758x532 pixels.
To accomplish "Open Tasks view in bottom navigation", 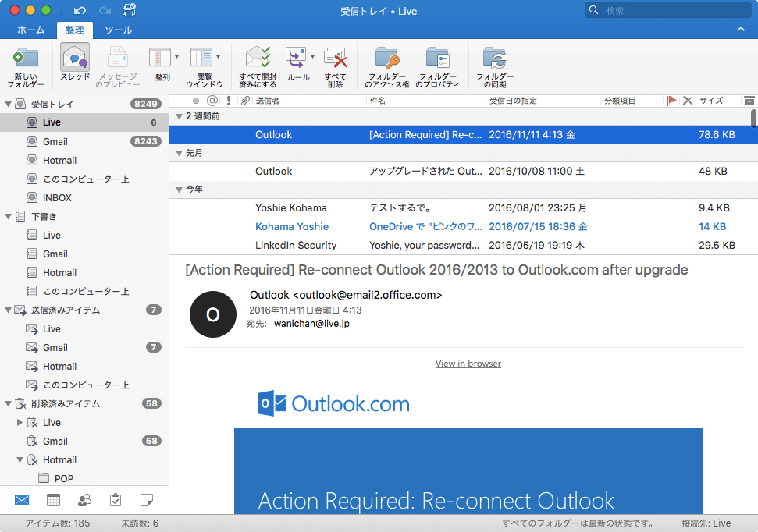I will click(115, 500).
